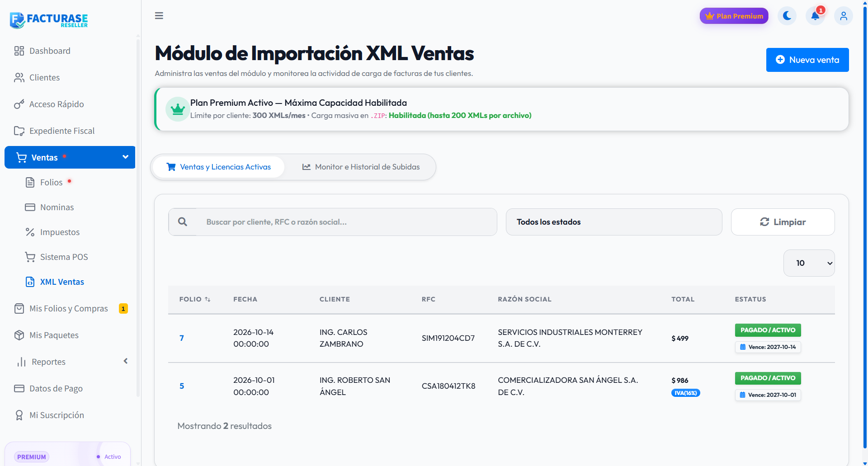This screenshot has height=466, width=868.
Task: Open the rows-per-page dropdown showing 10
Action: pos(809,263)
